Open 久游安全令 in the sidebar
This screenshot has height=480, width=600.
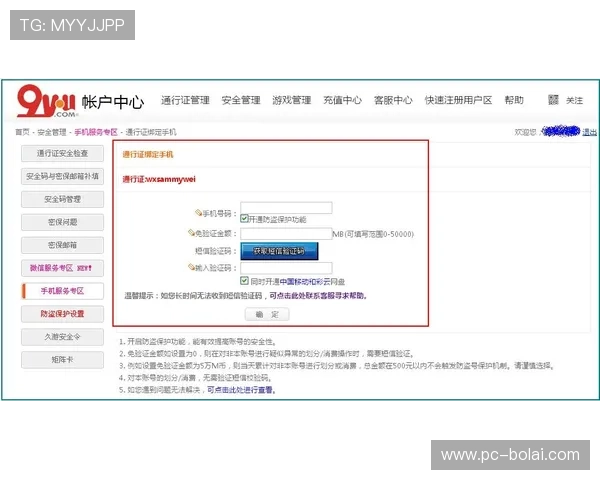62,337
